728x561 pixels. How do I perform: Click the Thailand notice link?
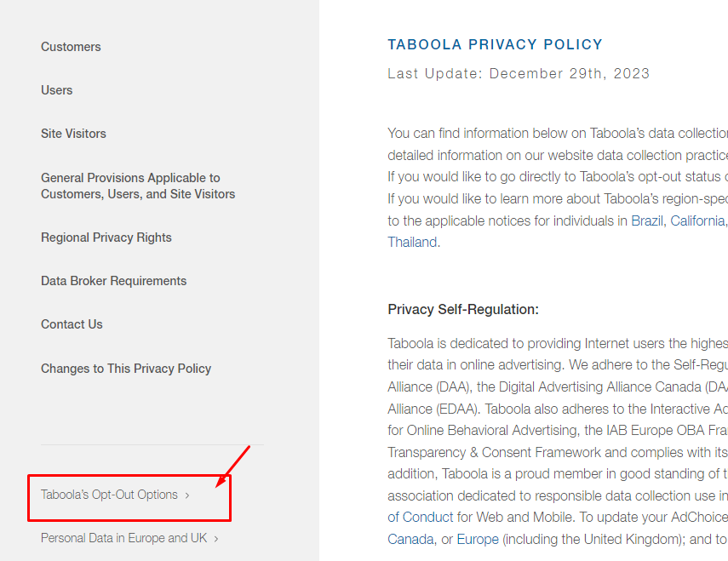click(412, 242)
